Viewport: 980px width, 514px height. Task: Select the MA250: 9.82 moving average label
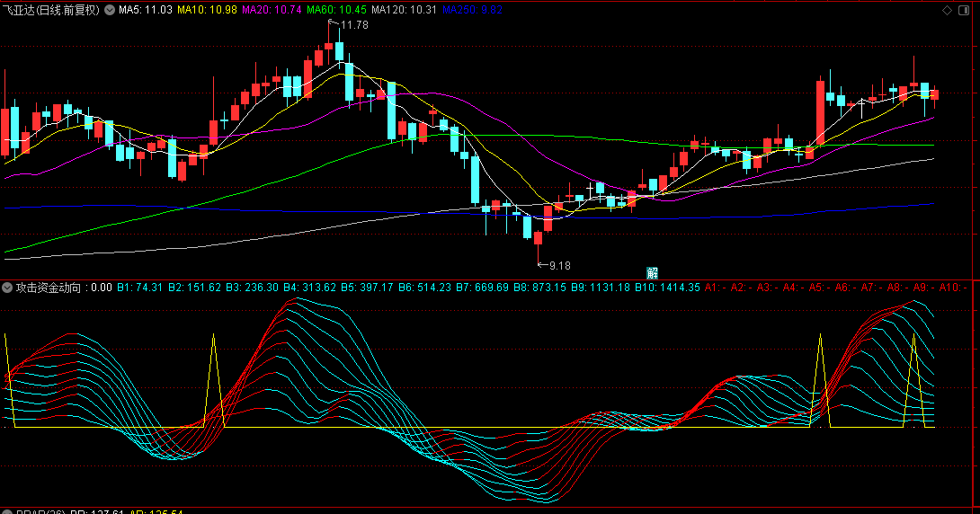473,10
